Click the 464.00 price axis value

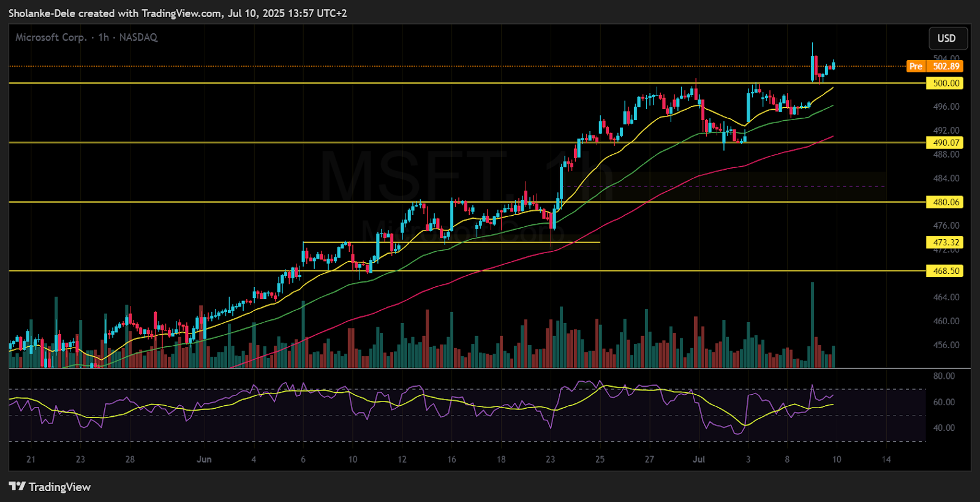946,297
